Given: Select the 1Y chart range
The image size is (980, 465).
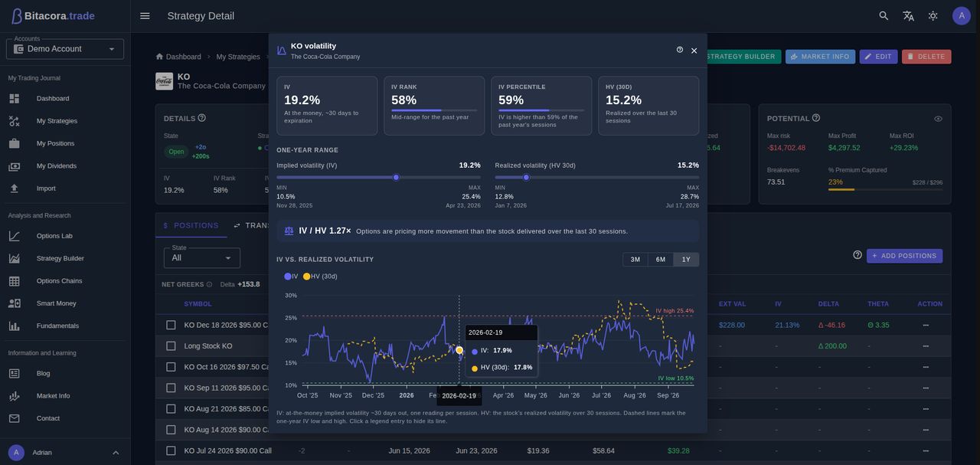Looking at the screenshot, I should pos(686,260).
